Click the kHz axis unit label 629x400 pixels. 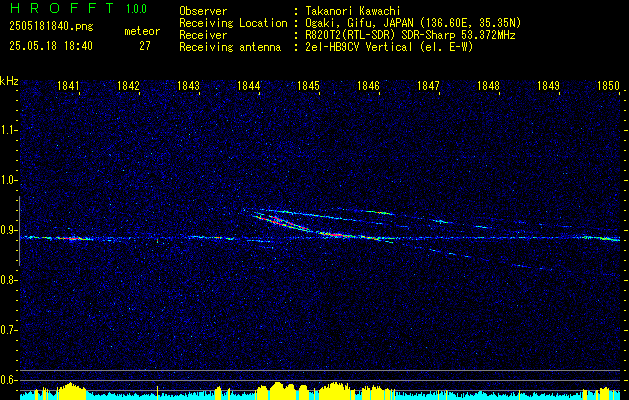click(9, 81)
